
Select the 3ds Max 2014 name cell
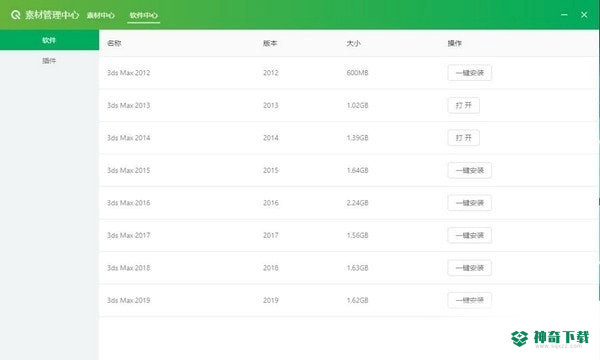coord(129,138)
